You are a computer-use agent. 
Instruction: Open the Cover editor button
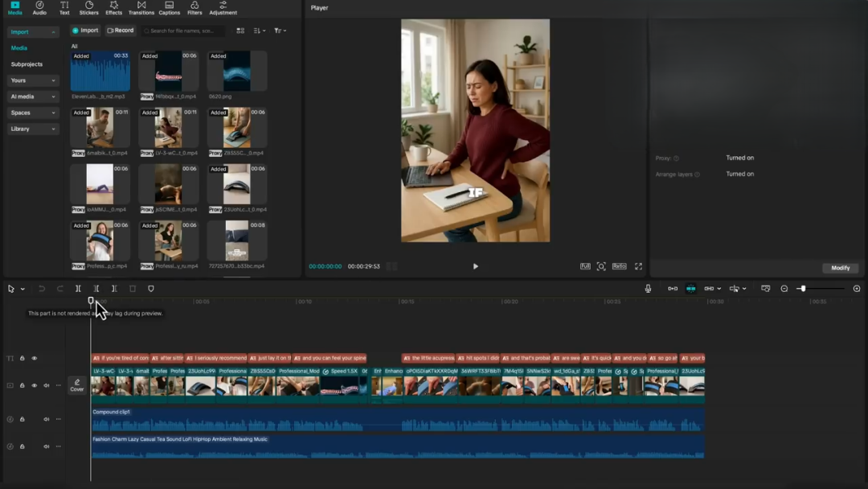77,385
